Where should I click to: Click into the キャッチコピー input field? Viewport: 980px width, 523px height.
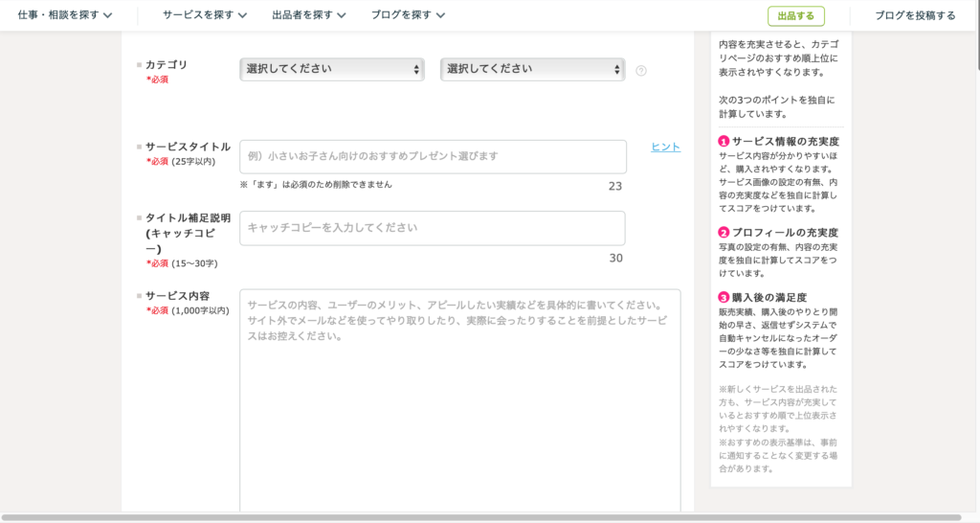[x=433, y=228]
